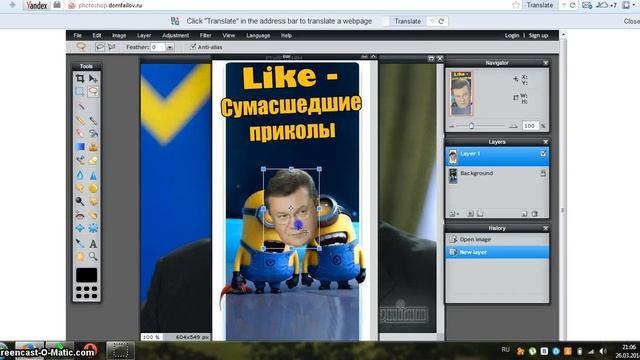The width and height of the screenshot is (640, 360).
Task: Select the Crop tool
Action: (80, 78)
